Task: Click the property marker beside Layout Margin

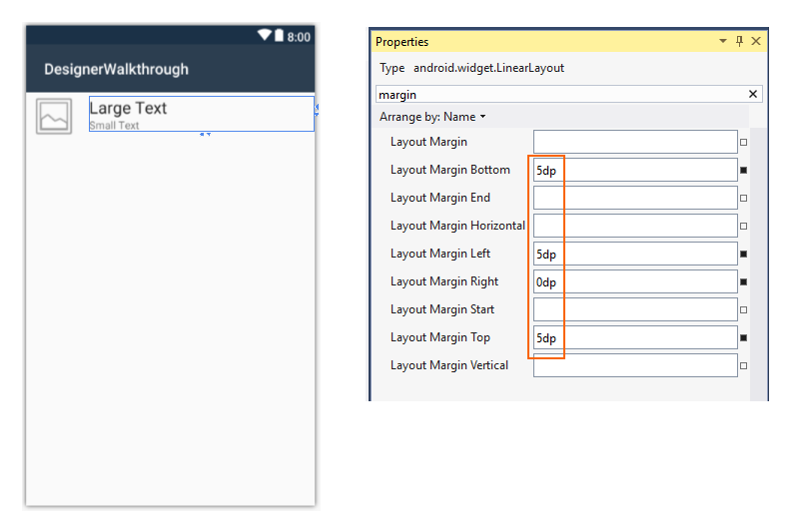Action: click(x=743, y=143)
